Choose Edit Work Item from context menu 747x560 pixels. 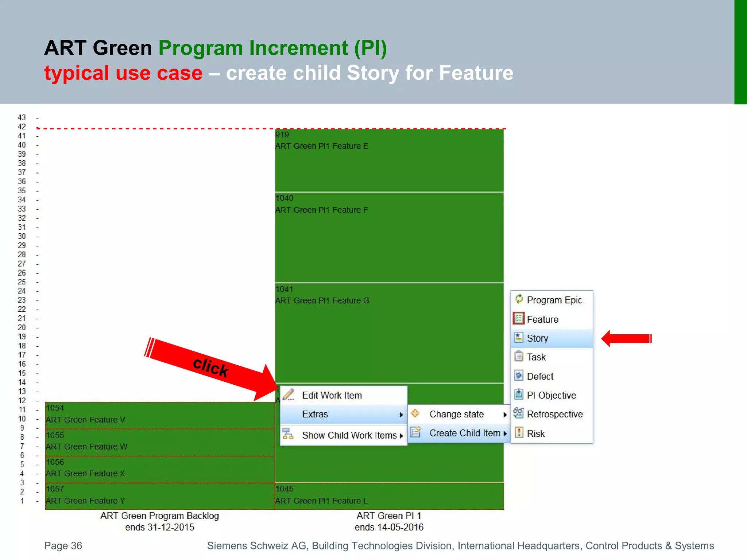(332, 395)
